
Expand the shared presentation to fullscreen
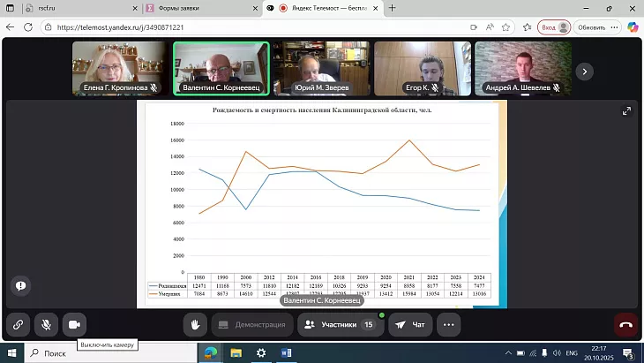[626, 111]
